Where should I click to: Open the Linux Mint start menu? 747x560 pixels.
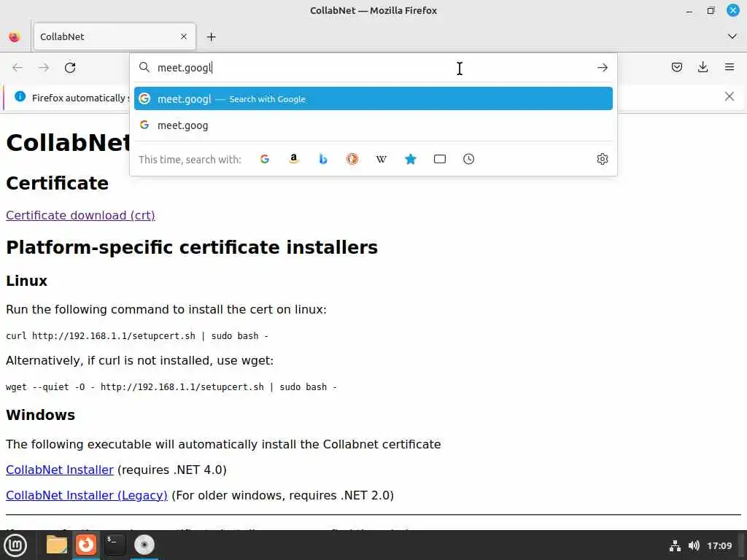tap(15, 545)
